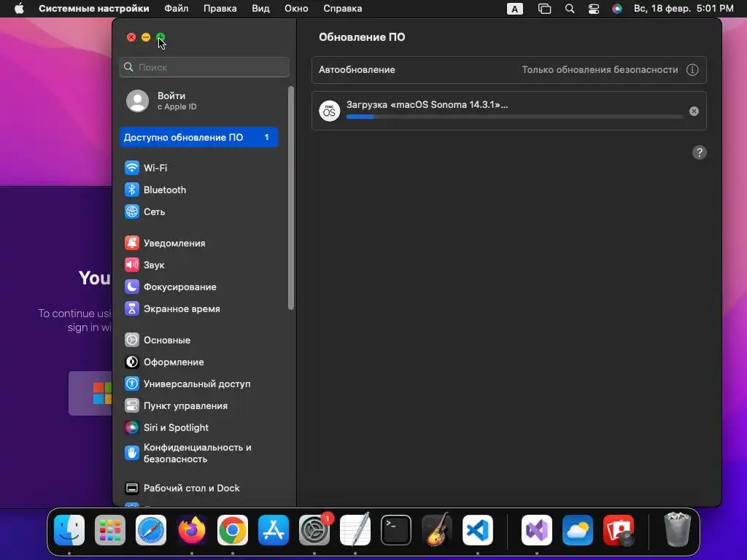
Task: Select Siri и Spotlight settings
Action: (198, 427)
